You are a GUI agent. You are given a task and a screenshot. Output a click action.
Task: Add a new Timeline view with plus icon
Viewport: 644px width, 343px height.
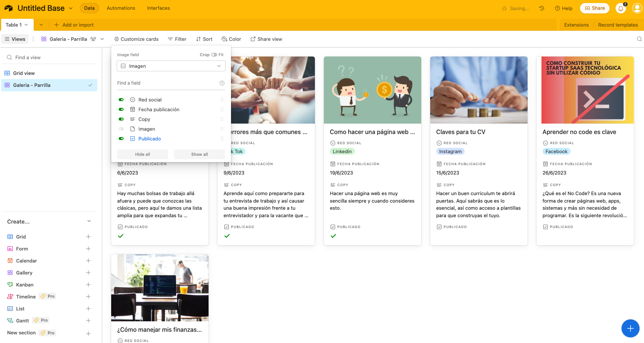[88, 297]
